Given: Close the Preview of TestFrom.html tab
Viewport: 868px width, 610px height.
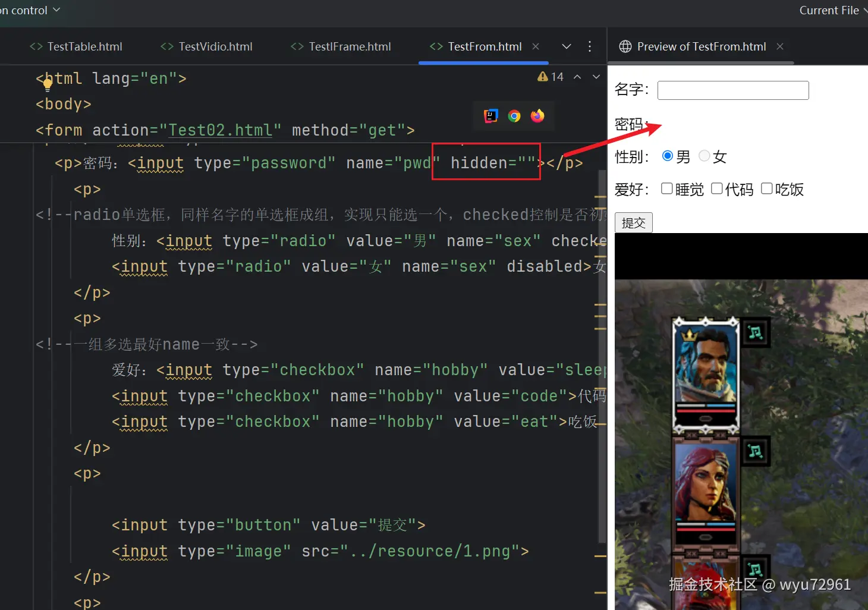Looking at the screenshot, I should coord(780,46).
